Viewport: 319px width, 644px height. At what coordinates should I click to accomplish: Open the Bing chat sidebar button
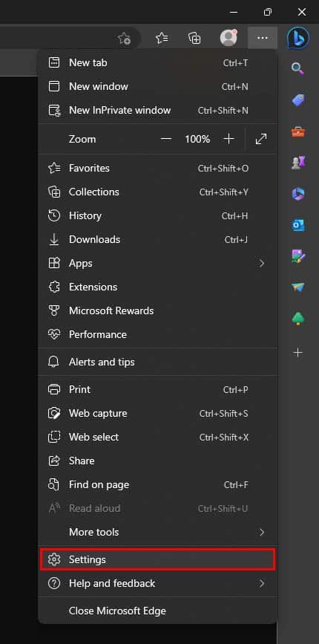click(297, 38)
